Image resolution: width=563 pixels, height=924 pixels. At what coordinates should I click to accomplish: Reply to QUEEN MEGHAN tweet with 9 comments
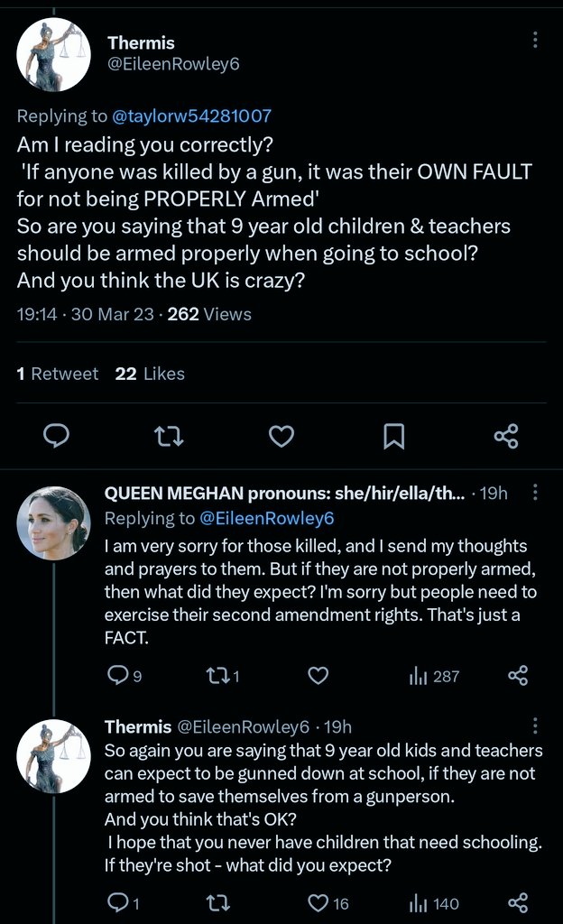[x=125, y=675]
